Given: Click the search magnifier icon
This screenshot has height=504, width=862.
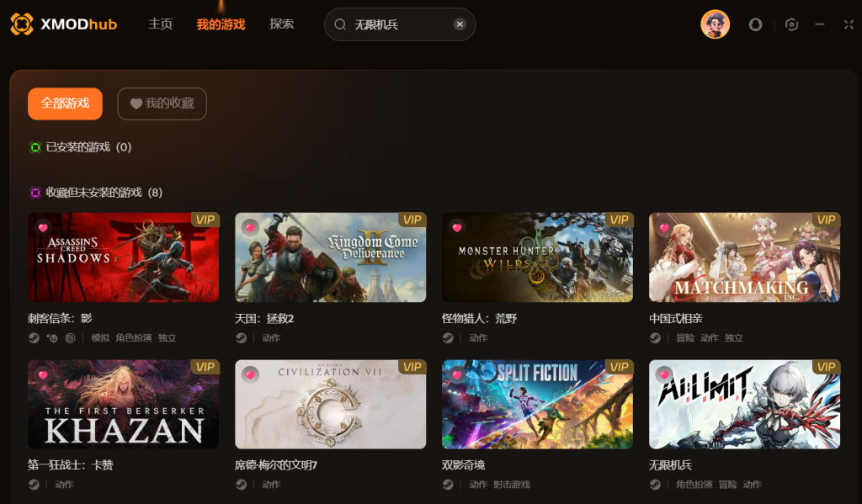Looking at the screenshot, I should click(340, 24).
